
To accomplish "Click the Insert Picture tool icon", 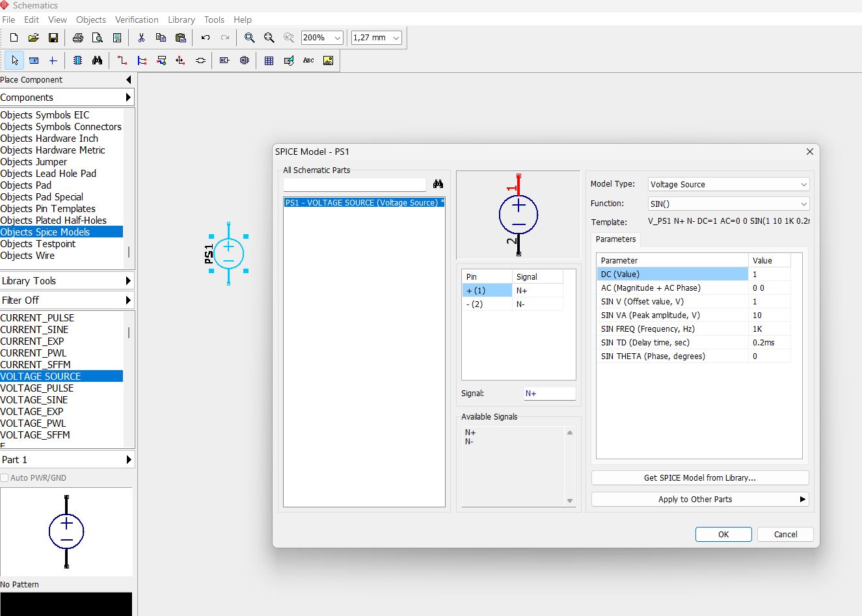I will [x=328, y=60].
